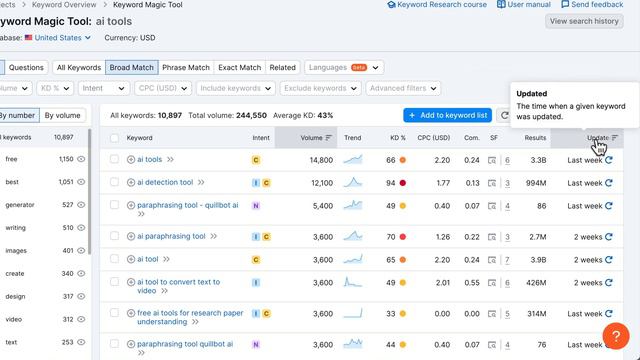Open the Volume filter dropdown
This screenshot has width=640, height=360.
[15, 88]
